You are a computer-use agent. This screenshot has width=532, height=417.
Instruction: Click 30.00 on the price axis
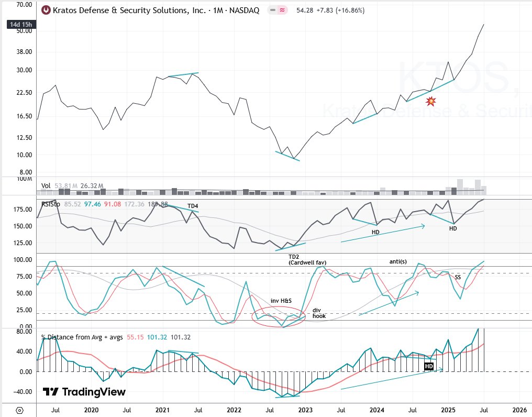(25, 70)
